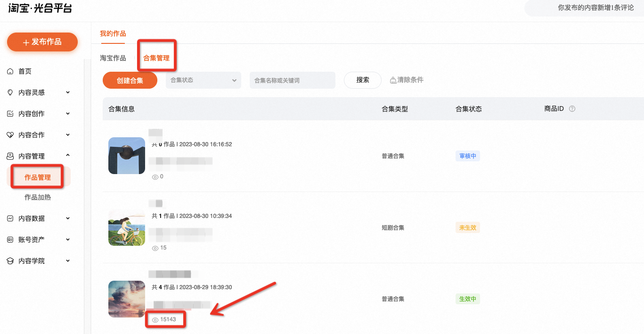Click the 账号资产 card icon

click(10, 240)
